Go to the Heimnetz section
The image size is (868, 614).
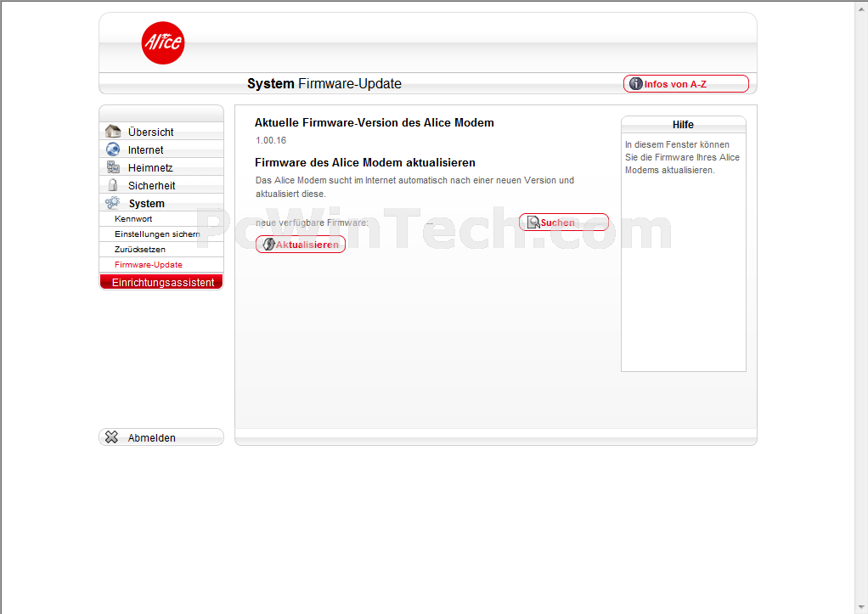161,167
